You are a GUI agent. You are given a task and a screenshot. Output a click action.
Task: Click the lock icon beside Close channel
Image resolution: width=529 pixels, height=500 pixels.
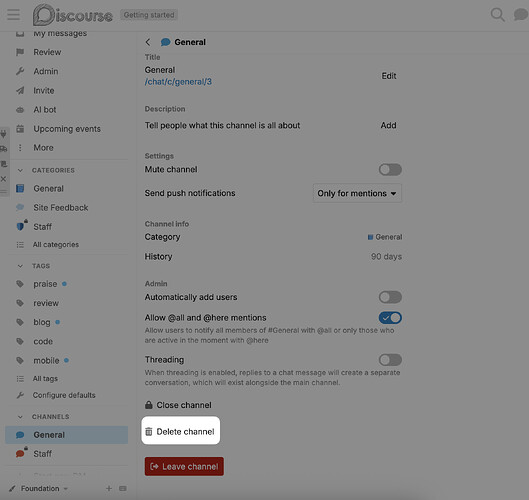pos(149,405)
